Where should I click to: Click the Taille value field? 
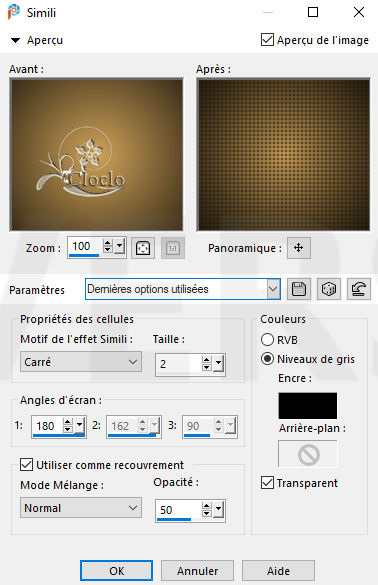pos(178,364)
